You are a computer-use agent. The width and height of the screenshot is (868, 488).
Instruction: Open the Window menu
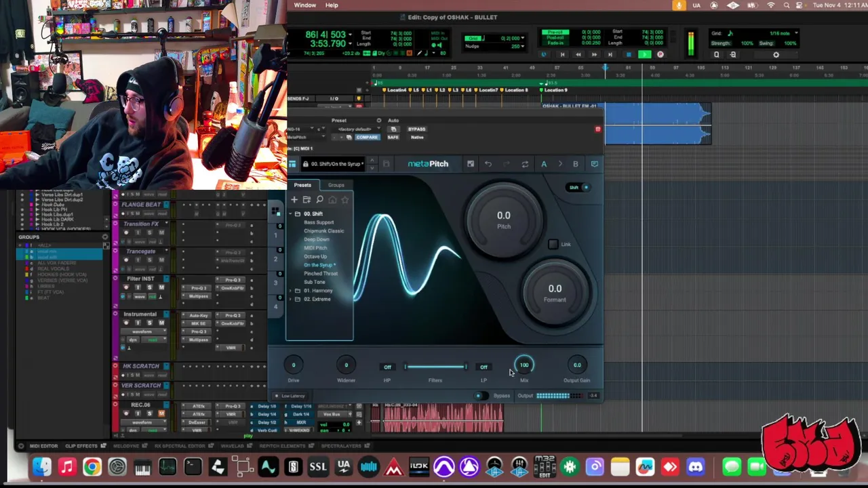click(304, 5)
